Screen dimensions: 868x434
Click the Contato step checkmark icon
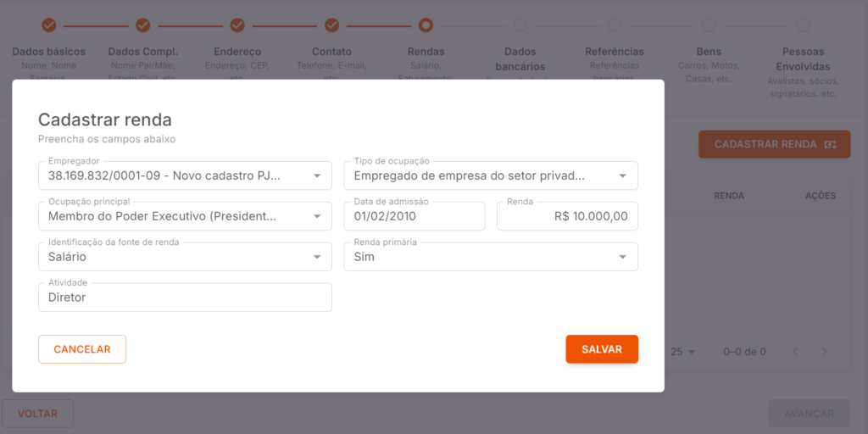pos(331,25)
